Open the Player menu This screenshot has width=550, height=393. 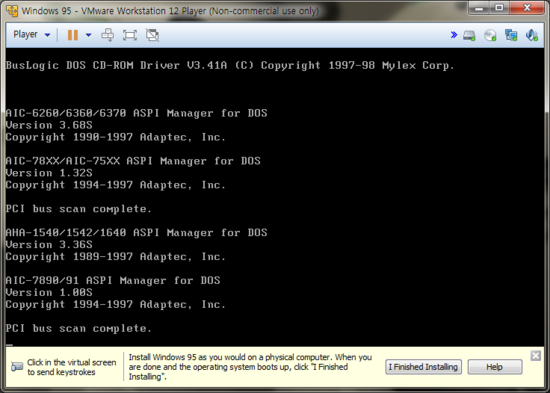point(32,34)
